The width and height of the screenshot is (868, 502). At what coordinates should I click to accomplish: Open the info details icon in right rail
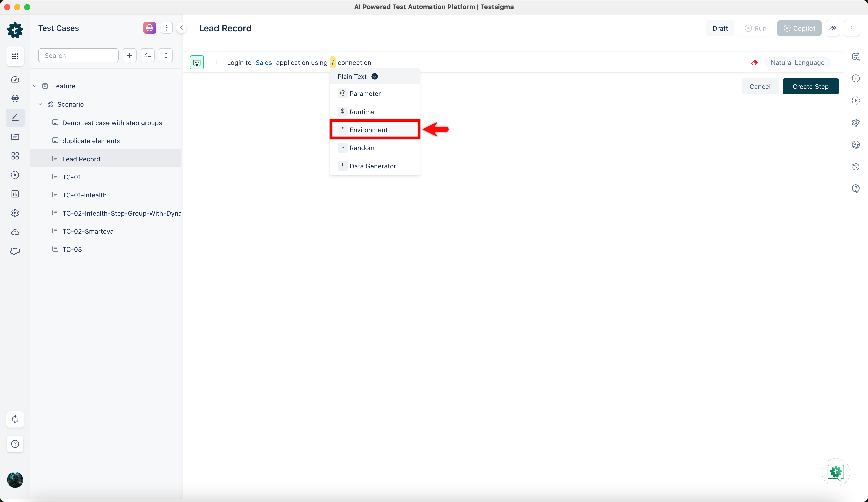856,78
